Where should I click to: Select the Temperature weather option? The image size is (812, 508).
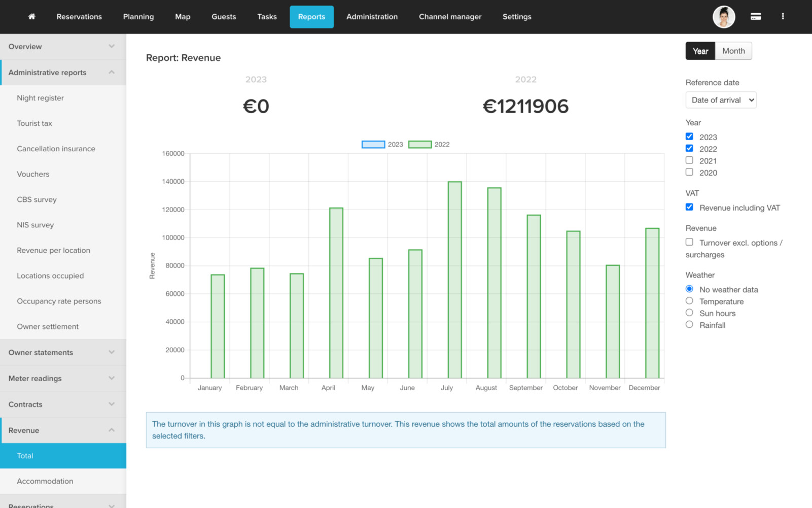click(689, 301)
